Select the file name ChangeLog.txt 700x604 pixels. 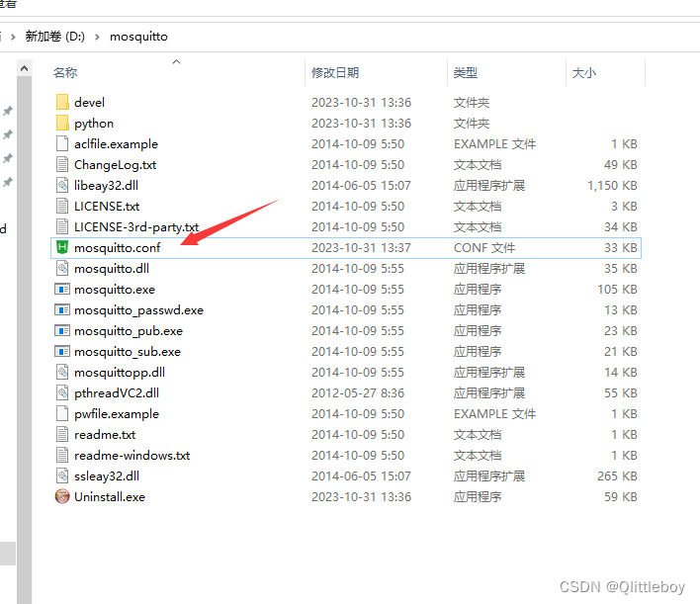pos(115,165)
